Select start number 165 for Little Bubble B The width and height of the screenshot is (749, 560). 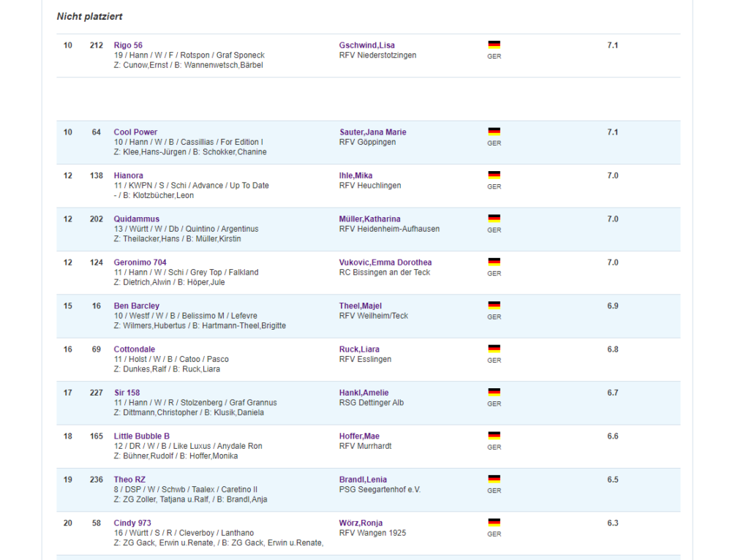97,436
